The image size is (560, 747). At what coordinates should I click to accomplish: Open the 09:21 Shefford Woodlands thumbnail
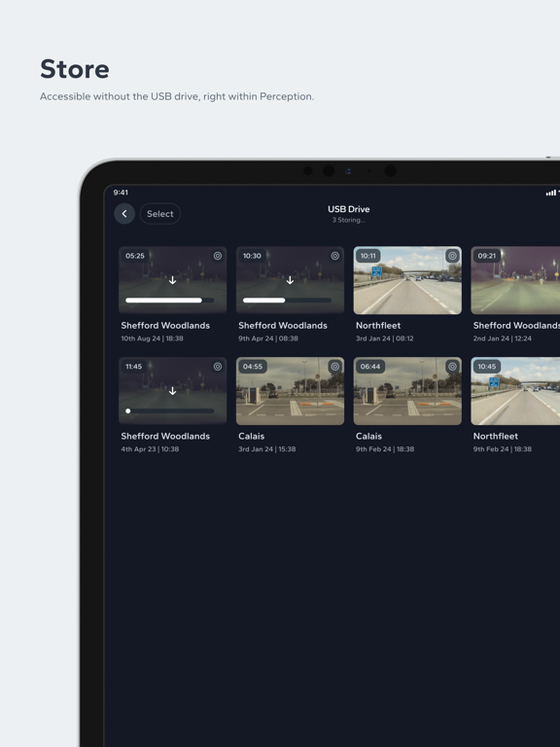(515, 280)
